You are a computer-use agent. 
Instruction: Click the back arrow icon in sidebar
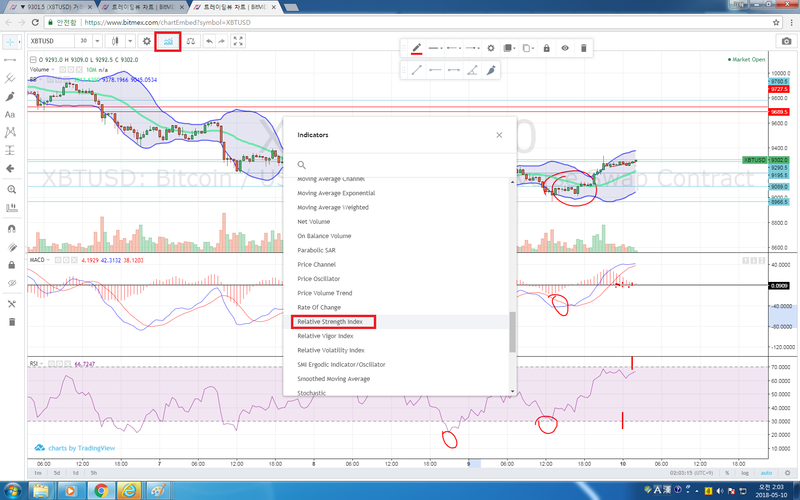[x=10, y=168]
